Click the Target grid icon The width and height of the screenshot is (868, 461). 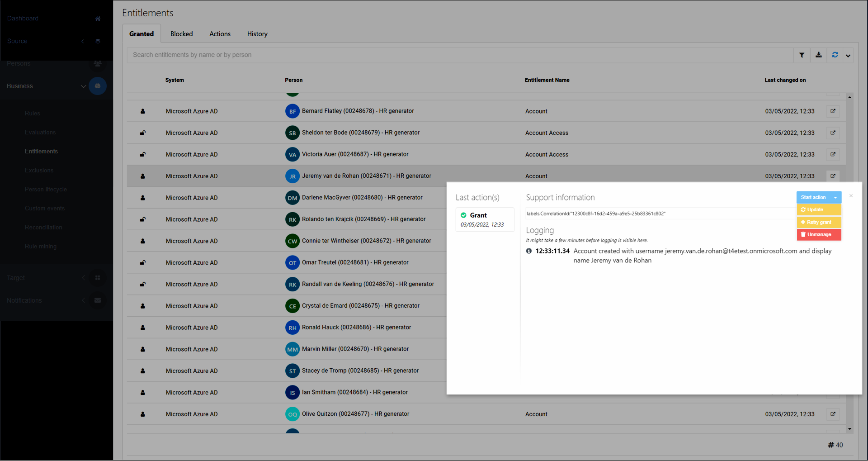point(98,278)
